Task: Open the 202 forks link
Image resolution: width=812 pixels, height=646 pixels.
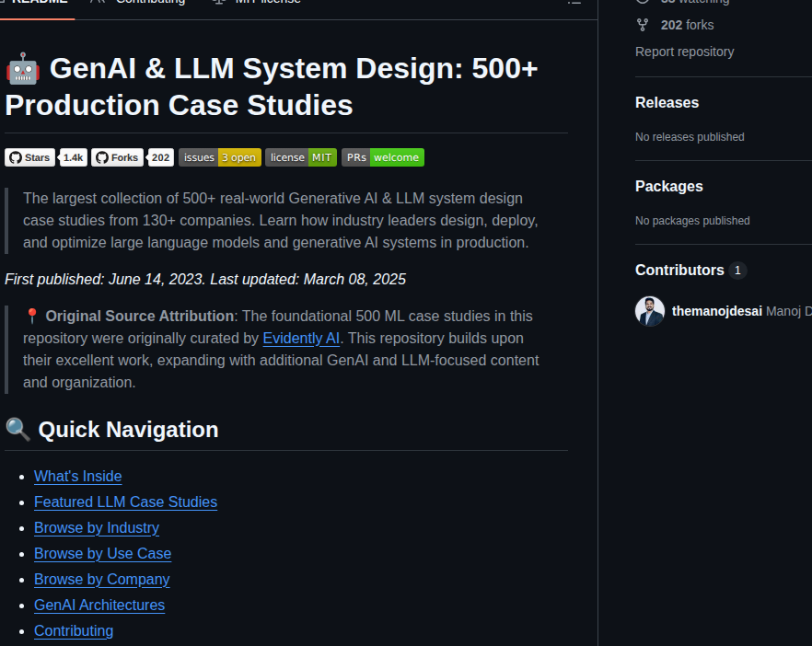Action: [x=687, y=25]
